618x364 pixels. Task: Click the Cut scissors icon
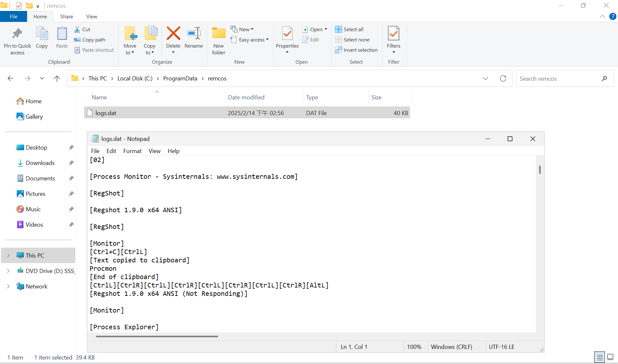77,30
